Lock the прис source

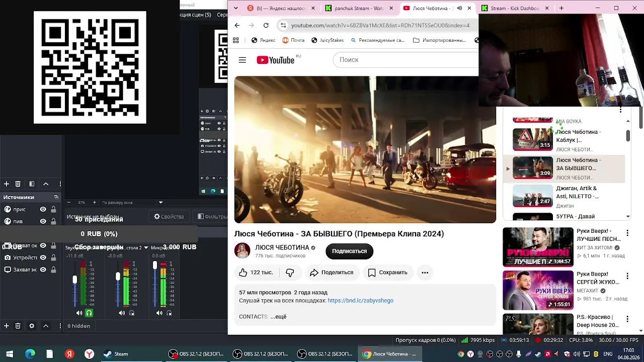[53, 209]
